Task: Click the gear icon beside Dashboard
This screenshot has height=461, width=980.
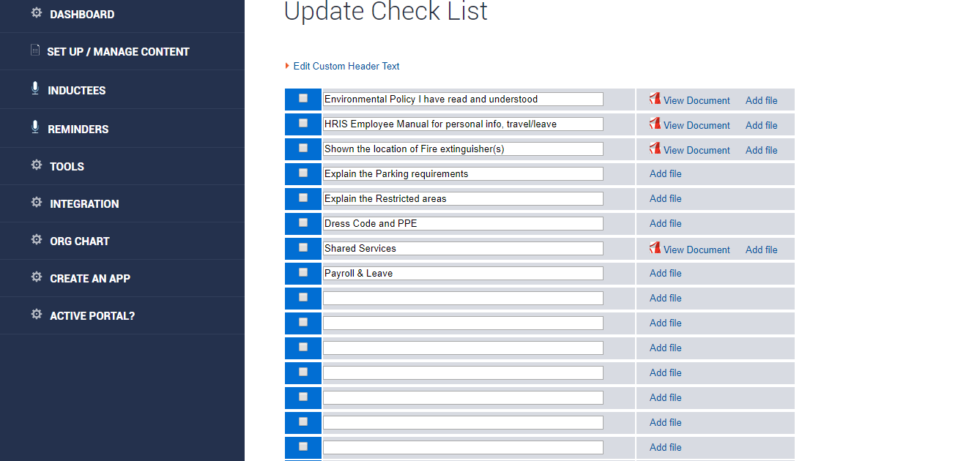Action: coord(36,13)
